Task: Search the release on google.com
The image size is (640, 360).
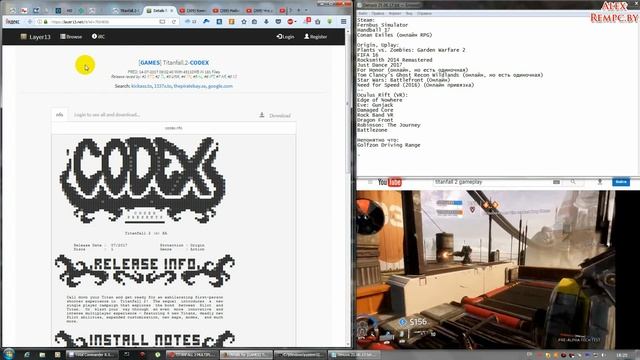Action: point(220,86)
